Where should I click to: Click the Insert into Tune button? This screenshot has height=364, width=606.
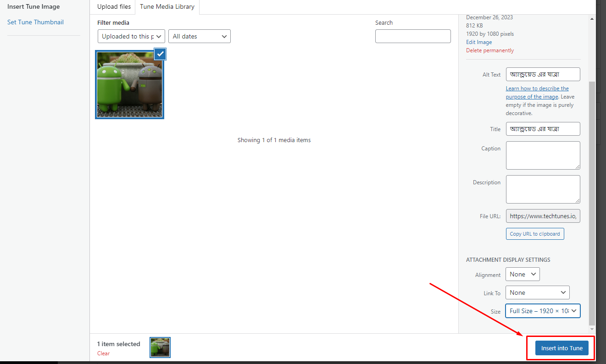pyautogui.click(x=562, y=348)
